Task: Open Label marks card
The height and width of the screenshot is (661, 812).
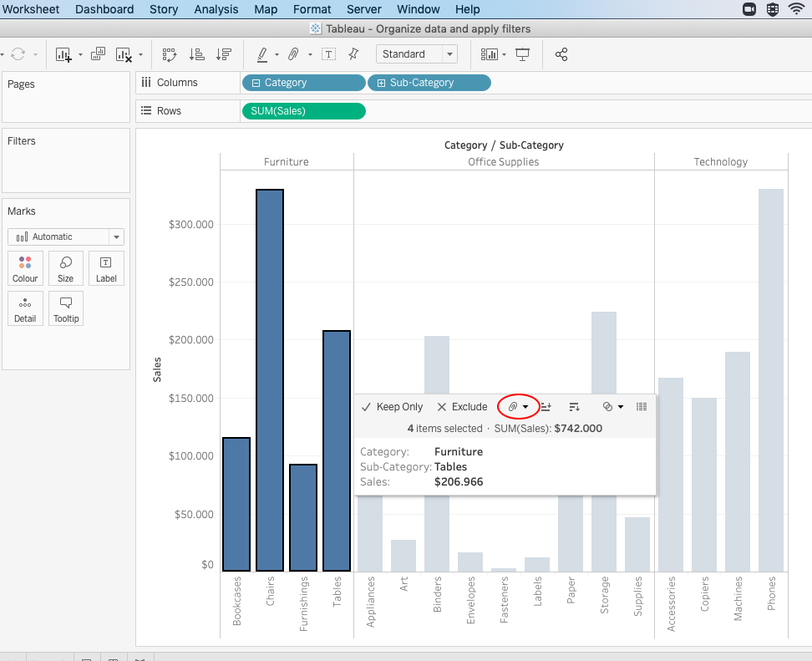Action: click(106, 268)
